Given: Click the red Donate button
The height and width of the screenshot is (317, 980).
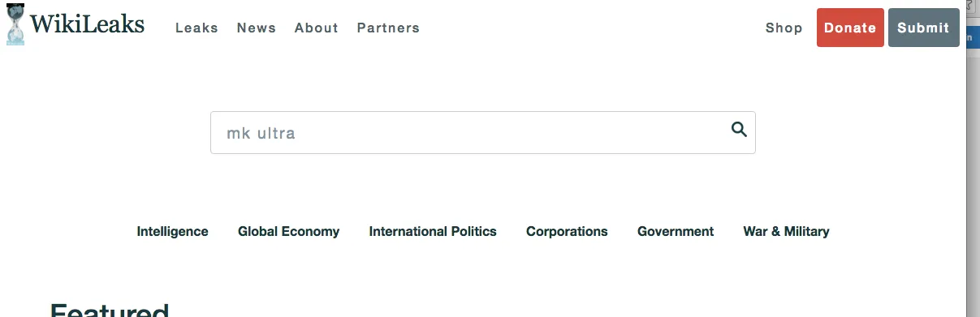Looking at the screenshot, I should point(850,28).
